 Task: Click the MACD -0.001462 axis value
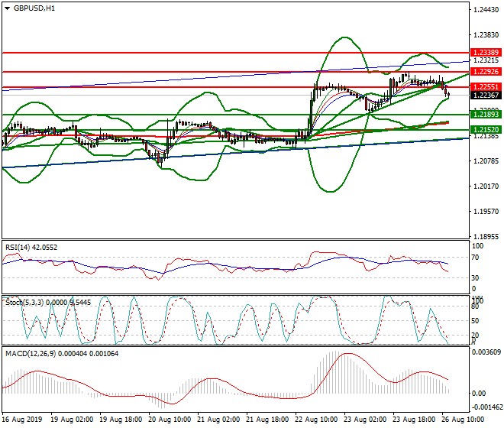(486, 407)
